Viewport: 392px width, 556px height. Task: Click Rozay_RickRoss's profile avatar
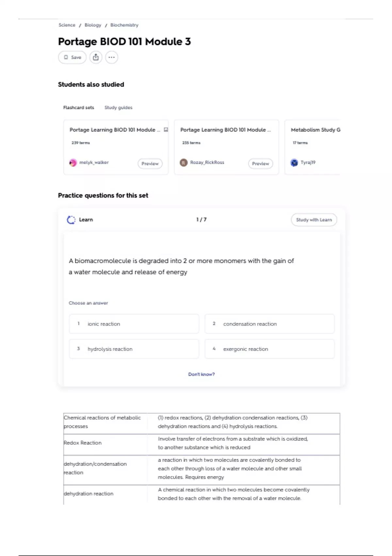tap(184, 163)
